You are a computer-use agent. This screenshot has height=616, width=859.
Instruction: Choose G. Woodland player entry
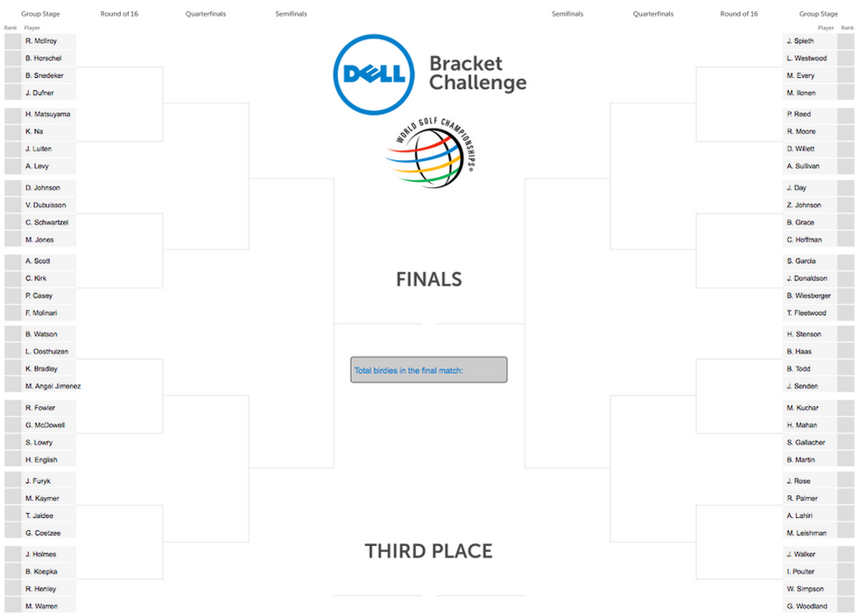(810, 606)
